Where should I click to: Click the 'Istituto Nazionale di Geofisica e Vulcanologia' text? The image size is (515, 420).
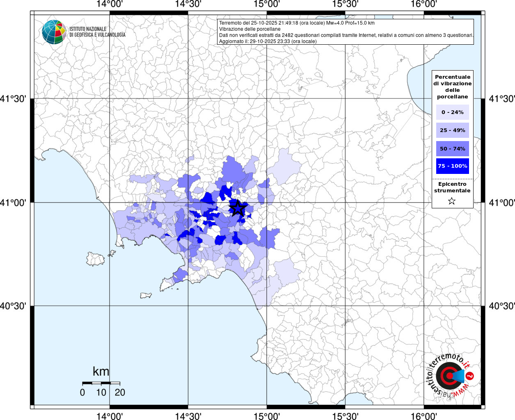[97, 32]
